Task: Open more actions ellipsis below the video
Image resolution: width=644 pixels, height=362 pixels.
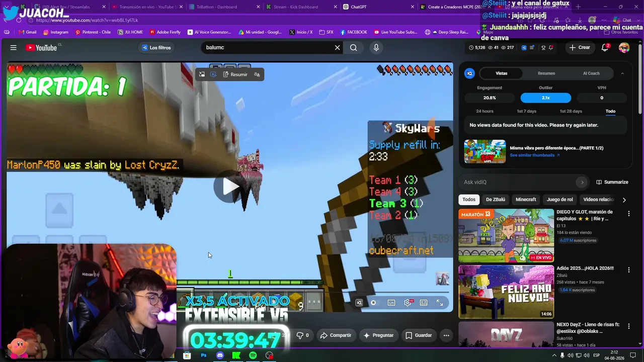Action: (446, 335)
